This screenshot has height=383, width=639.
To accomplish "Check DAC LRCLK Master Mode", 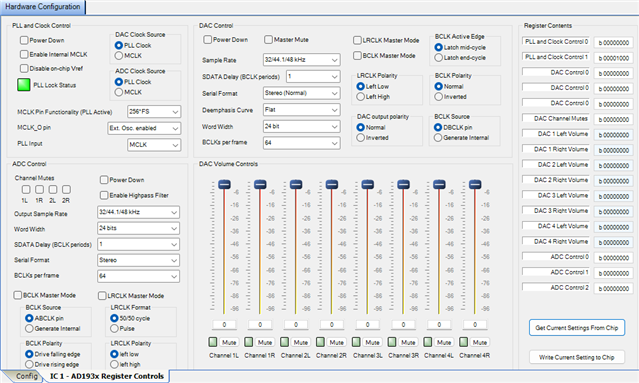I will [357, 40].
